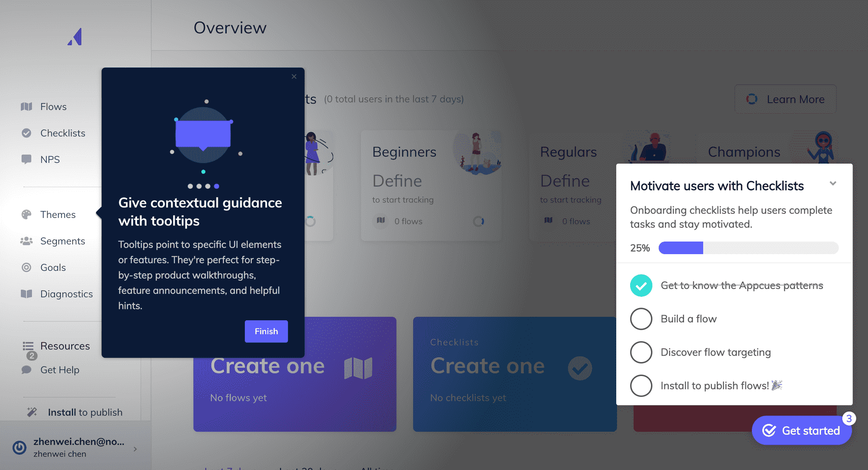Click the Flows tab in Overview

point(53,107)
